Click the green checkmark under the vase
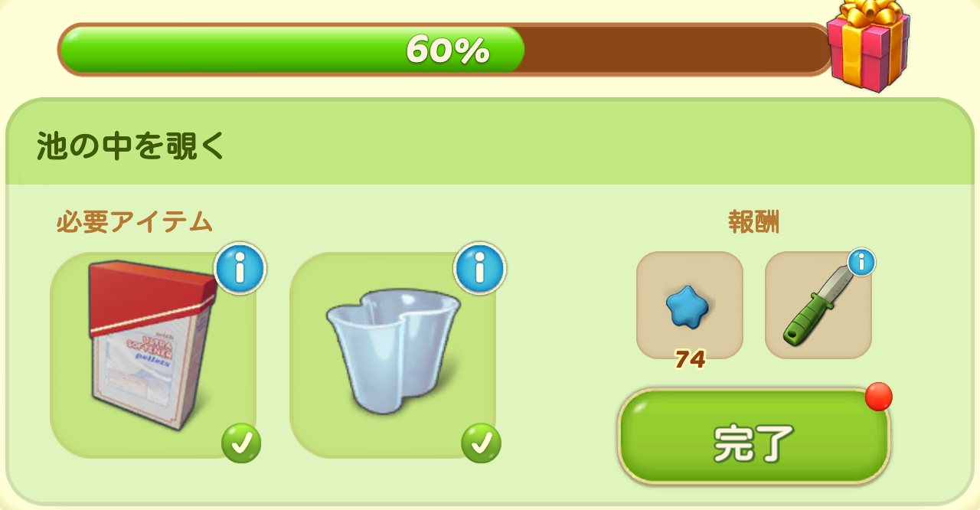Screen dimensions: 980x510 pos(481,443)
